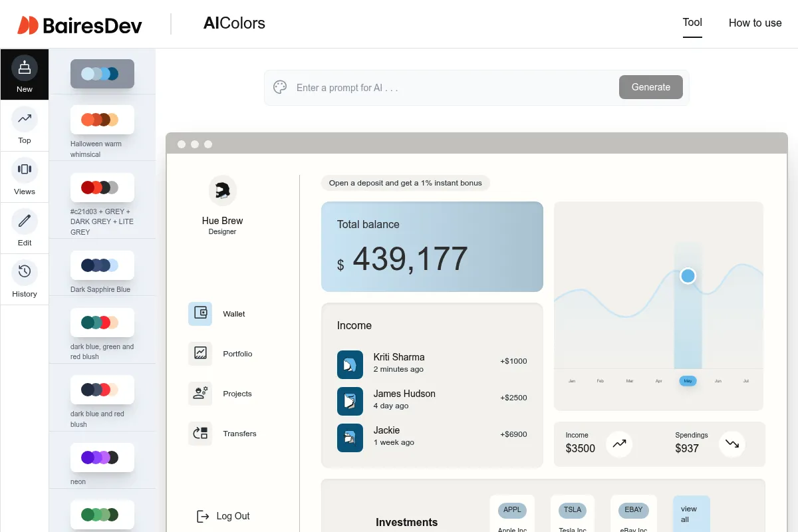This screenshot has width=798, height=532.
Task: Open the Top trending icon
Action: tap(25, 119)
